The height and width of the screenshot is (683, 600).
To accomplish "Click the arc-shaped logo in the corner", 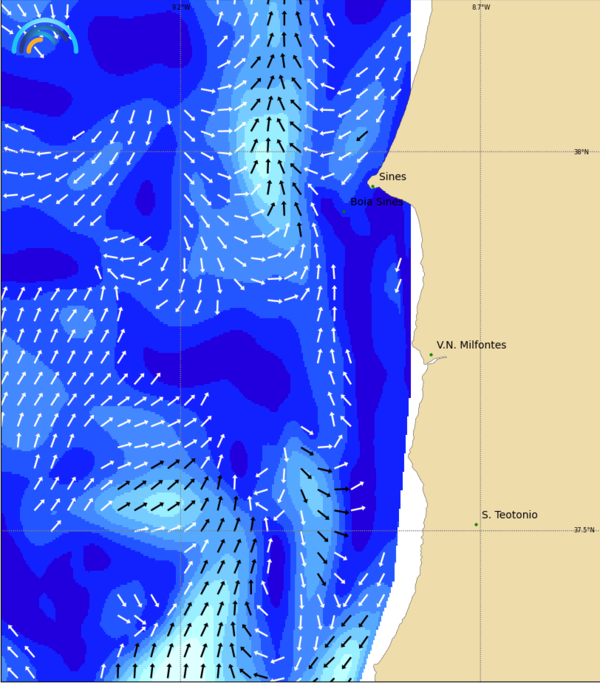I will 42,36.
